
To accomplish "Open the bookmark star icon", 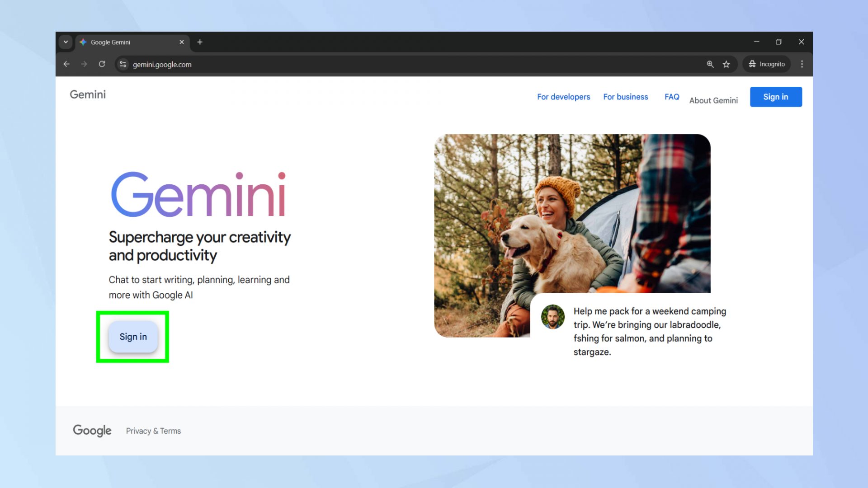I will [x=726, y=64].
